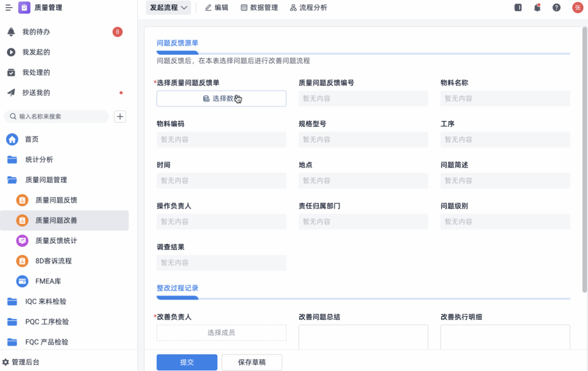Click the help question mark icon
588x371 pixels.
pyautogui.click(x=556, y=8)
